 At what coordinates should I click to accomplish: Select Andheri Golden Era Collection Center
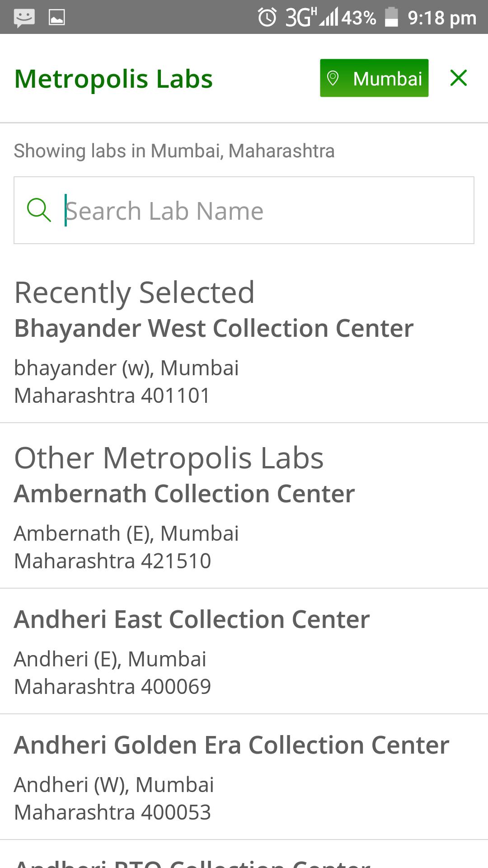(231, 745)
